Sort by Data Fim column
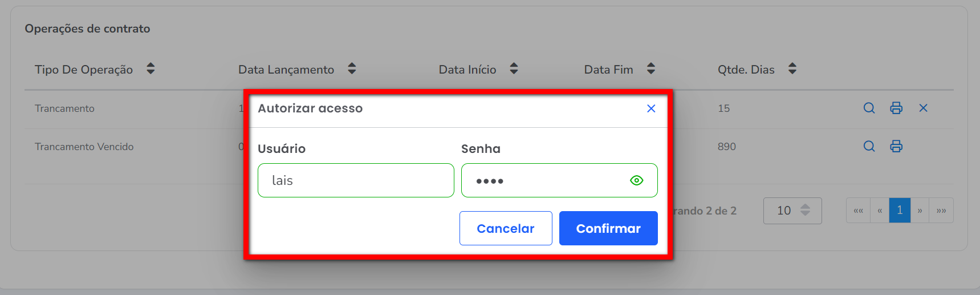The image size is (980, 295). click(651, 69)
